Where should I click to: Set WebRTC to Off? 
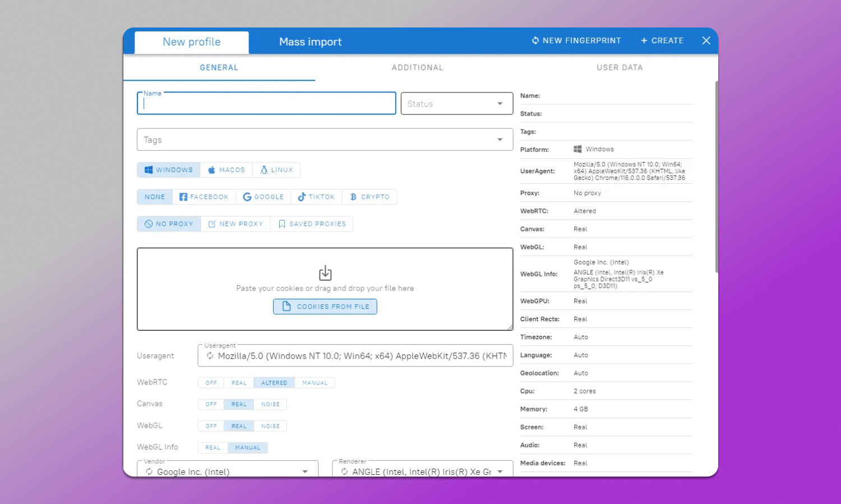click(211, 383)
